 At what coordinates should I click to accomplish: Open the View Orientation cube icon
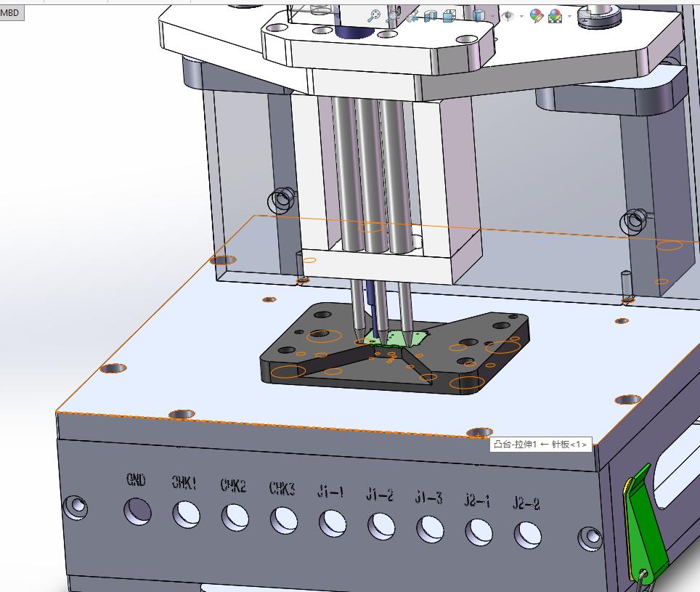click(449, 17)
